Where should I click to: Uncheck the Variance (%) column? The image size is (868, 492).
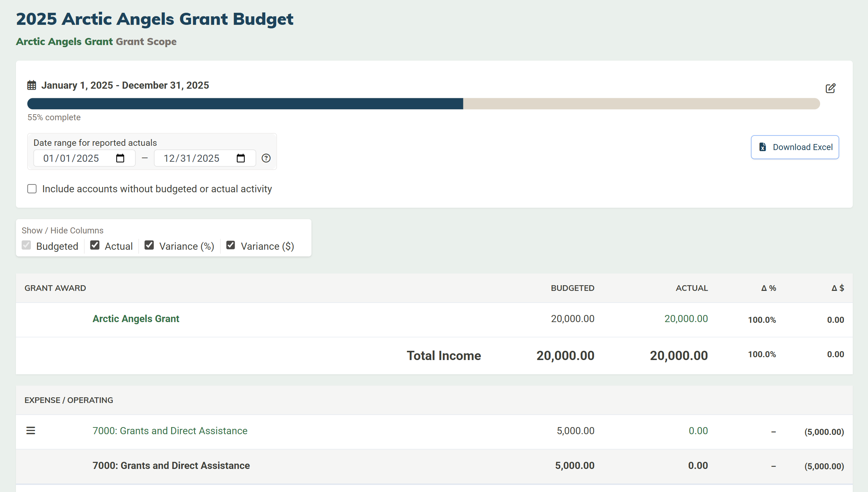(x=149, y=245)
